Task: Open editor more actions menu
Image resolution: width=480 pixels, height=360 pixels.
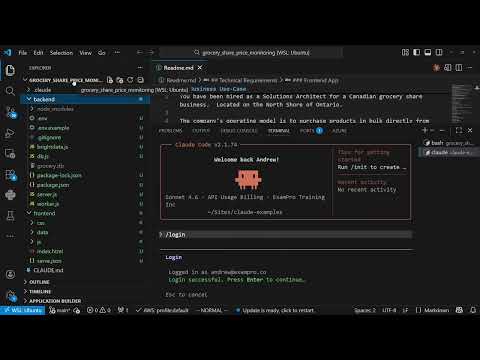Action: [x=470, y=68]
